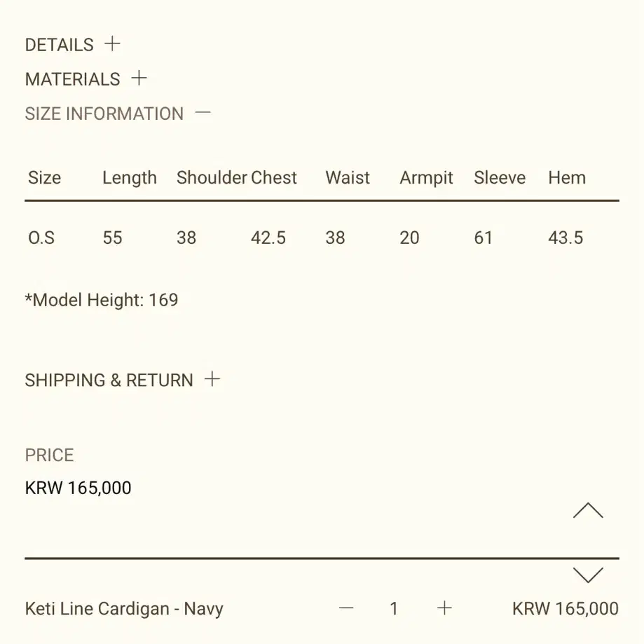Select the Keti Line Cardigan - Navy item
This screenshot has height=644, width=644.
(124, 609)
